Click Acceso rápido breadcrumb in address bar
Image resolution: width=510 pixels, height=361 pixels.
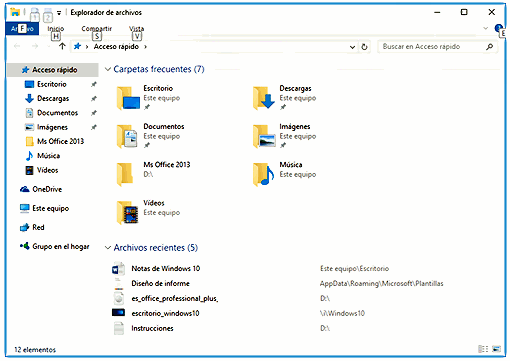116,47
